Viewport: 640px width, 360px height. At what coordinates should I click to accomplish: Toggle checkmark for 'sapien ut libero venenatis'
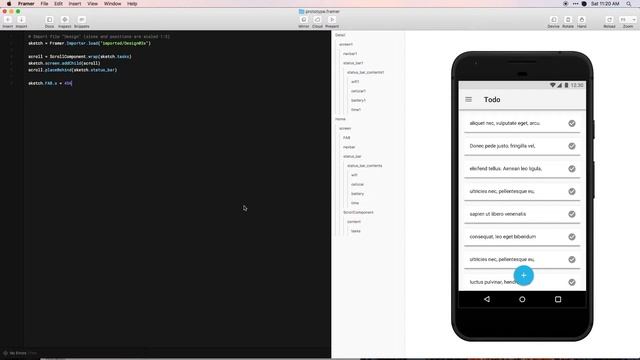click(572, 214)
